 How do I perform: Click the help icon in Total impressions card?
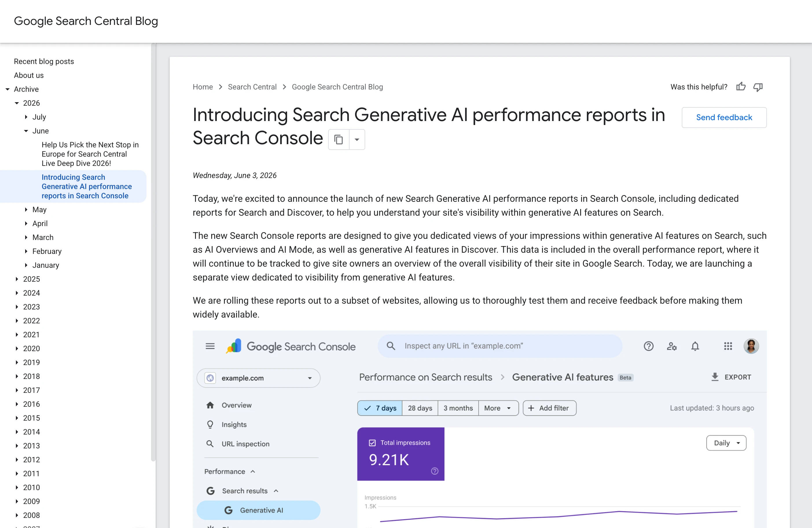(x=435, y=471)
